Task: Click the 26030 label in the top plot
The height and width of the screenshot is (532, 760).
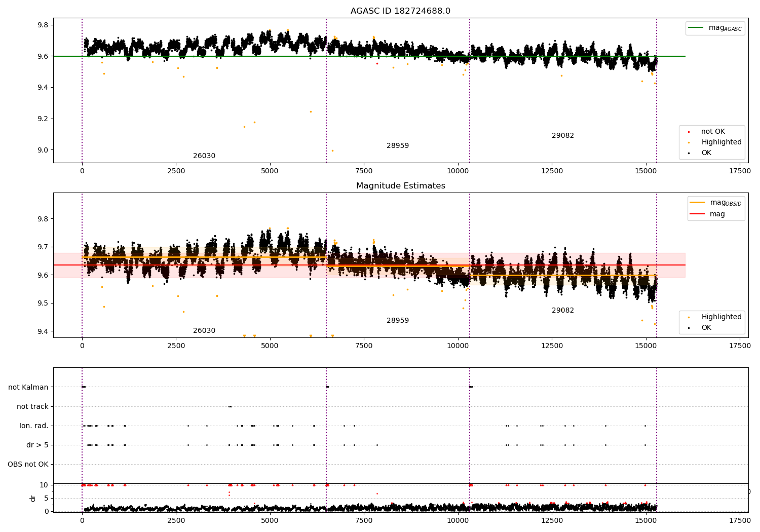Action: click(204, 156)
